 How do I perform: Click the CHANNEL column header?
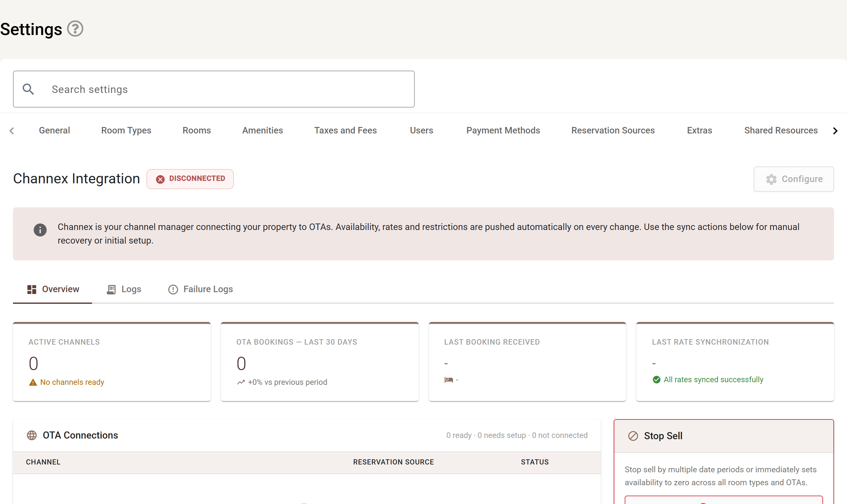[x=43, y=462]
